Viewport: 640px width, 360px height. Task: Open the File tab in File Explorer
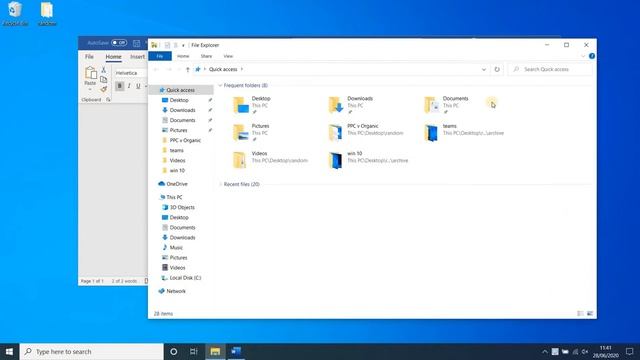(x=160, y=56)
